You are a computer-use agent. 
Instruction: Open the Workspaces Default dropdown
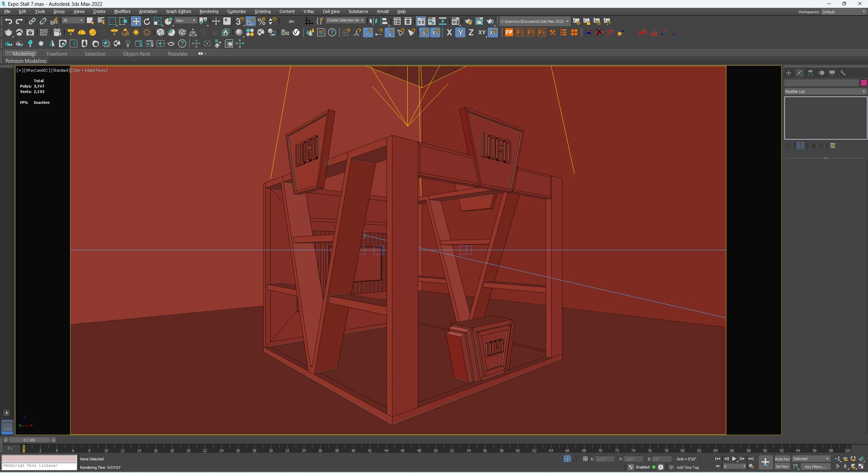(844, 12)
